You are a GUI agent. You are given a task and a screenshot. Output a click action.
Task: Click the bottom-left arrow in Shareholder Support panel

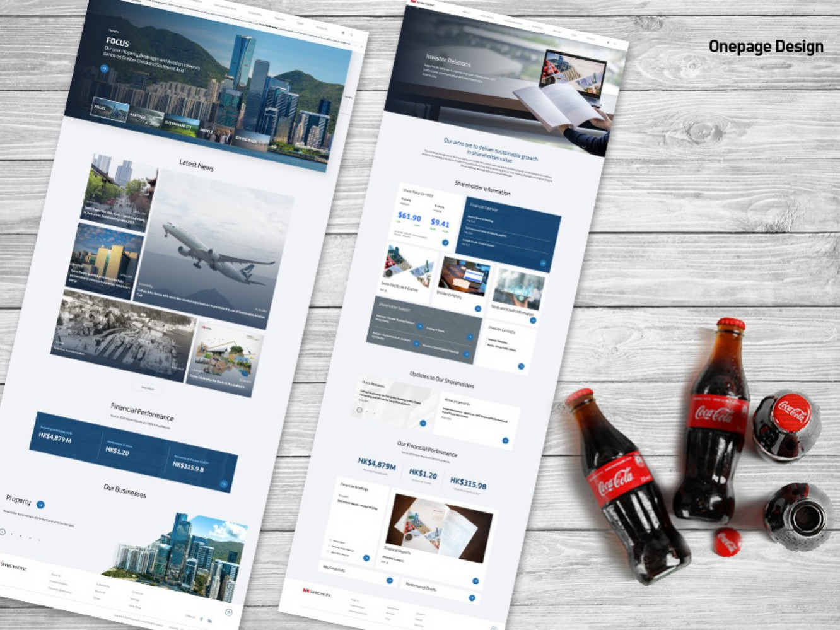[416, 344]
